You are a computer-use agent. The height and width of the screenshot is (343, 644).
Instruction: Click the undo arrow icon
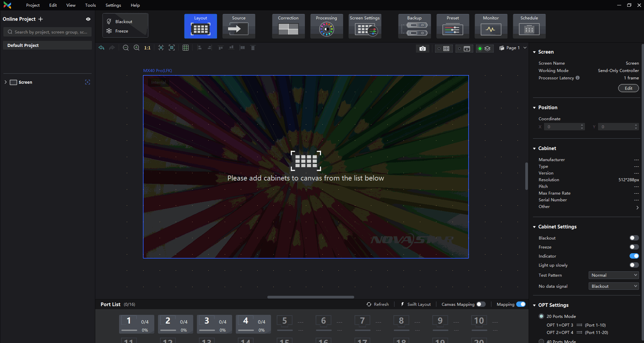pyautogui.click(x=101, y=48)
